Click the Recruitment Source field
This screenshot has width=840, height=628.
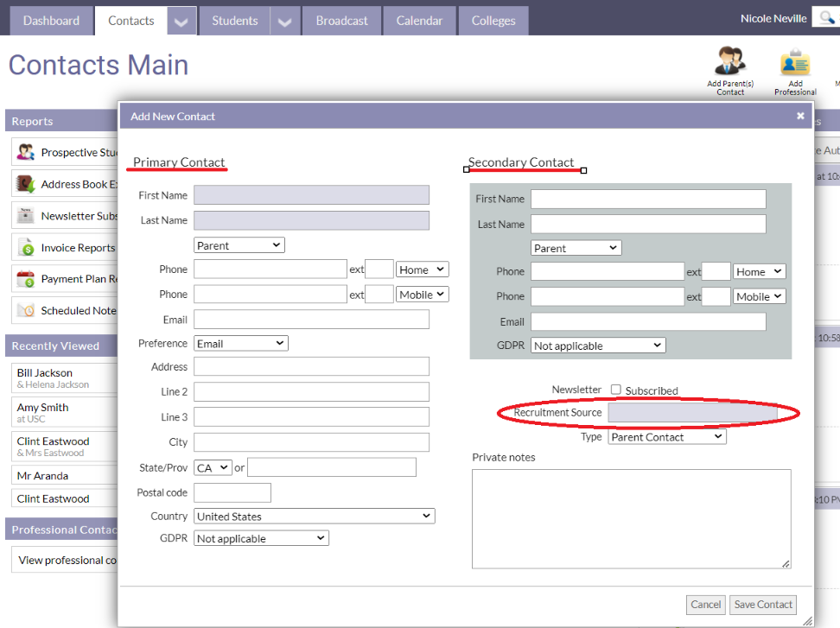coord(693,413)
